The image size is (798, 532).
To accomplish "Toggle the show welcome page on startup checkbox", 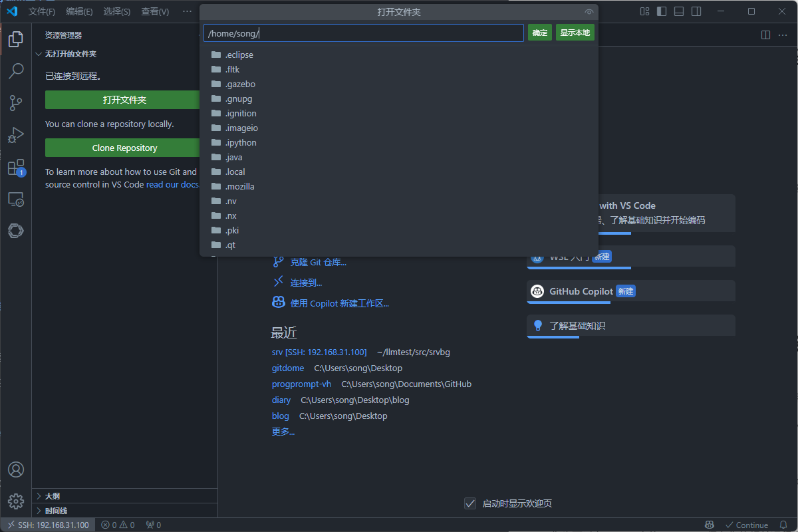I will 470,503.
